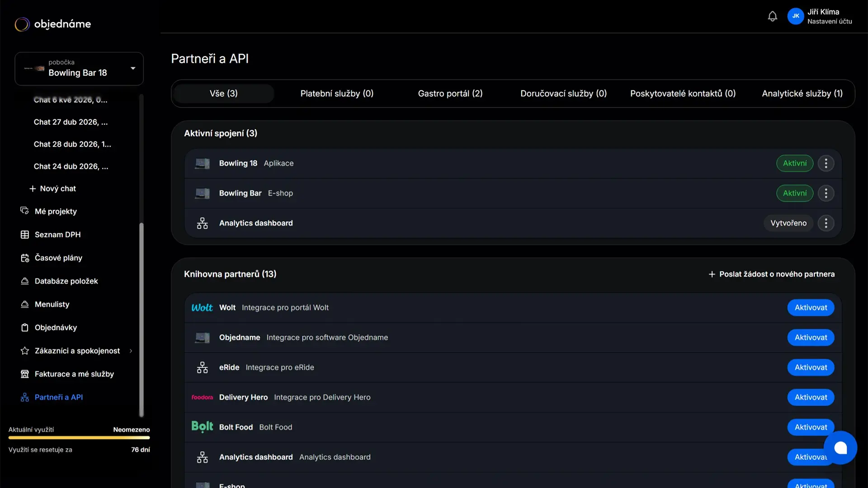The width and height of the screenshot is (868, 488).
Task: Expand Zákazníci a spokojenost submenu chevron
Action: (x=131, y=351)
